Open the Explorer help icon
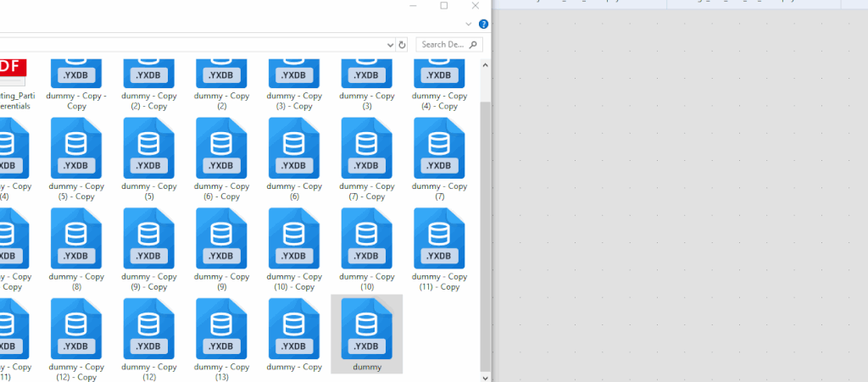 (482, 25)
